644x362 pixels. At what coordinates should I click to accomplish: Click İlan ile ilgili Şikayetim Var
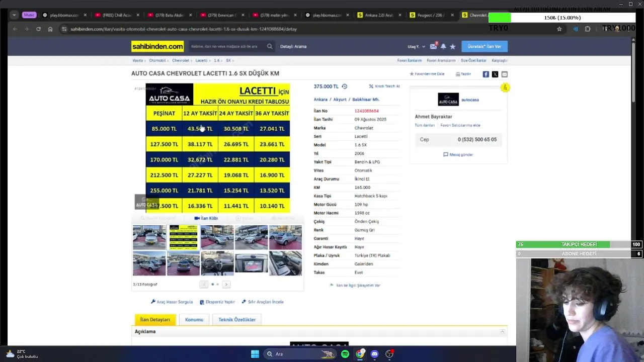point(355,285)
